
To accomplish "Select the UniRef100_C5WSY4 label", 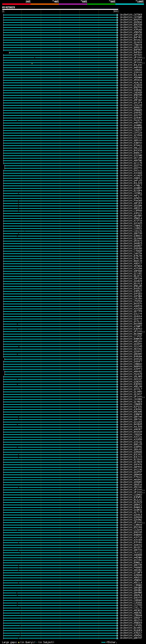I will pos(131,45).
